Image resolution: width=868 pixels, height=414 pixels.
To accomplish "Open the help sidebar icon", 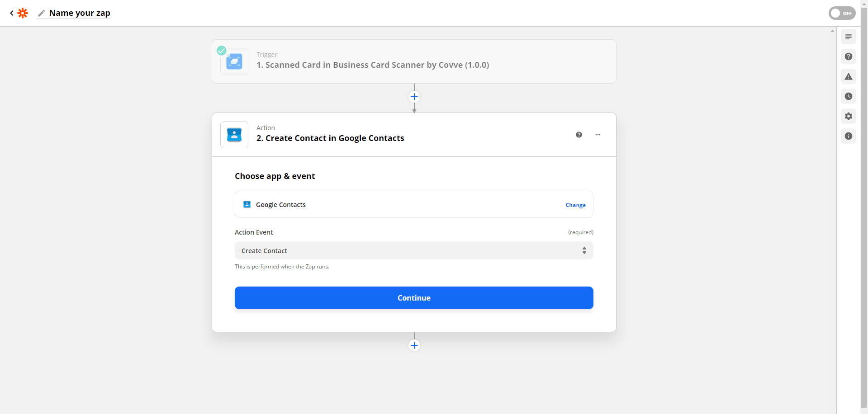I will (x=848, y=56).
